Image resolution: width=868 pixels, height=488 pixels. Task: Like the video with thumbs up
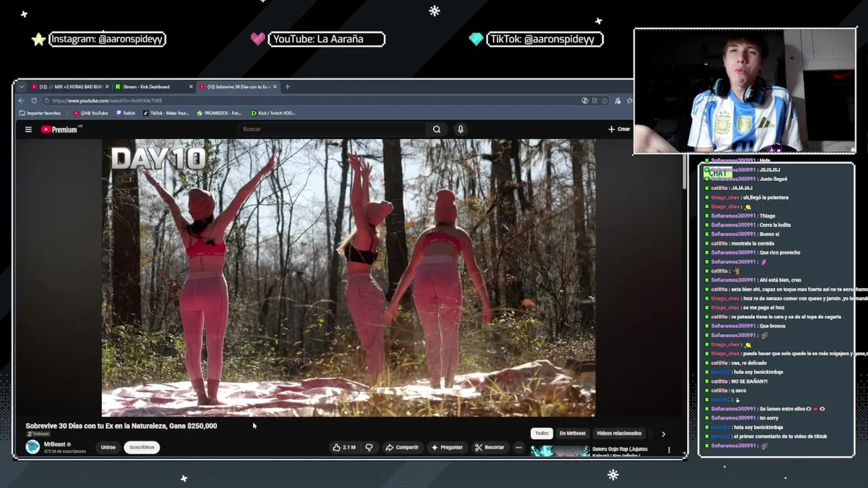pyautogui.click(x=344, y=447)
